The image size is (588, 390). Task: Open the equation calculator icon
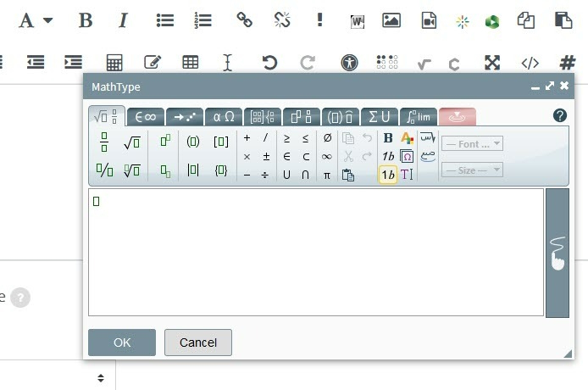[x=114, y=62]
